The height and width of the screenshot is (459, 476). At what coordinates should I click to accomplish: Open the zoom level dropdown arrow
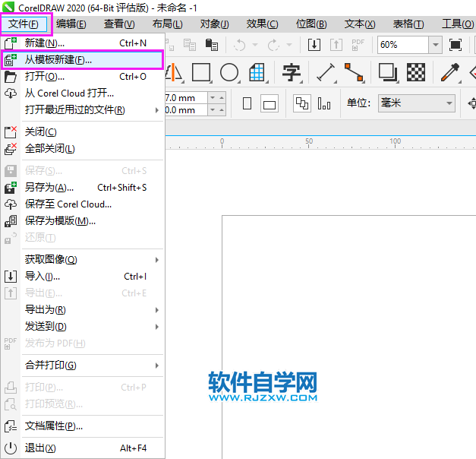(x=435, y=45)
